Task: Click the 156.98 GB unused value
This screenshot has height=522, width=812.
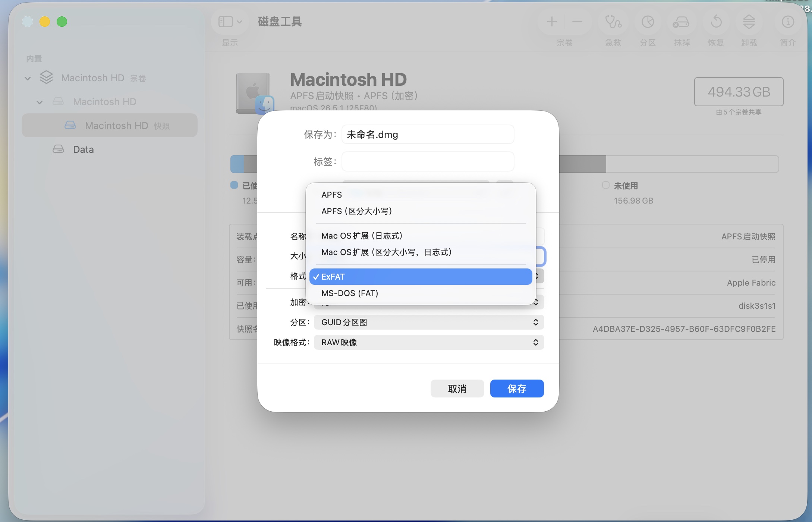Action: (x=633, y=201)
